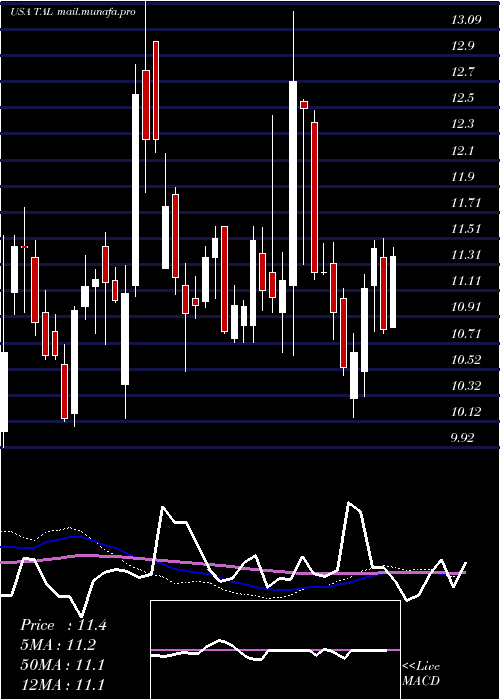Click inside the Live MACD inset chart
Image resolution: width=500 pixels, height=700 pixels.
[x=275, y=650]
